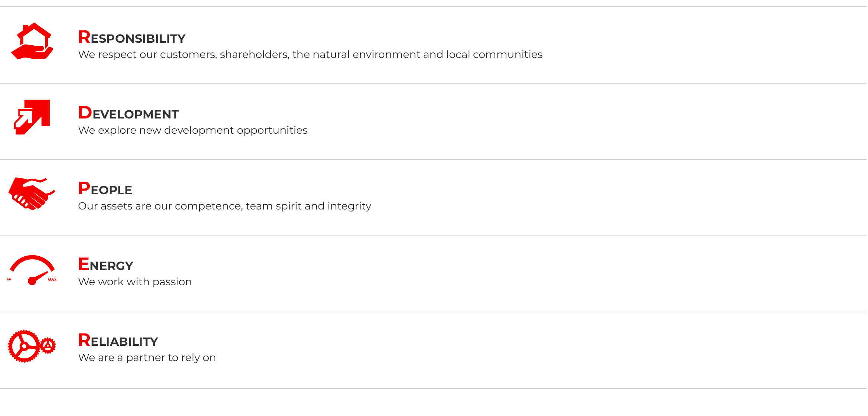This screenshot has height=416, width=868.
Task: Click text about respecting customers and shareholders
Action: [x=310, y=55]
